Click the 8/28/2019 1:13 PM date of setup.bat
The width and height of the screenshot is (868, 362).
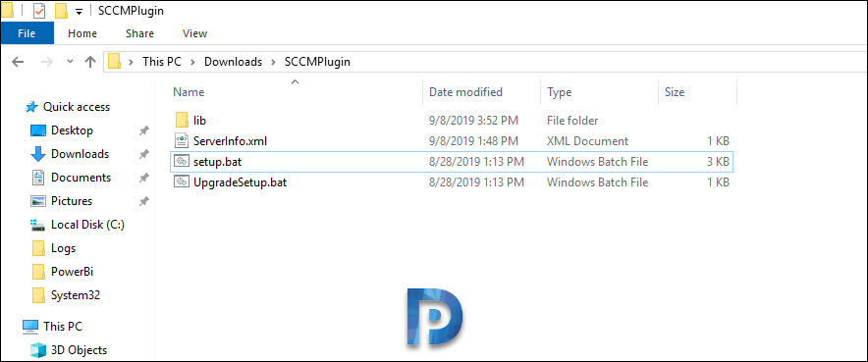coord(476,162)
